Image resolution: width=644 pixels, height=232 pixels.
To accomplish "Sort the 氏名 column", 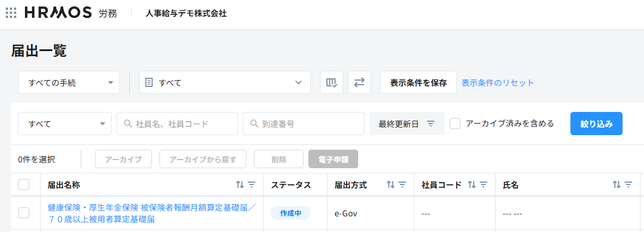I will (x=617, y=185).
